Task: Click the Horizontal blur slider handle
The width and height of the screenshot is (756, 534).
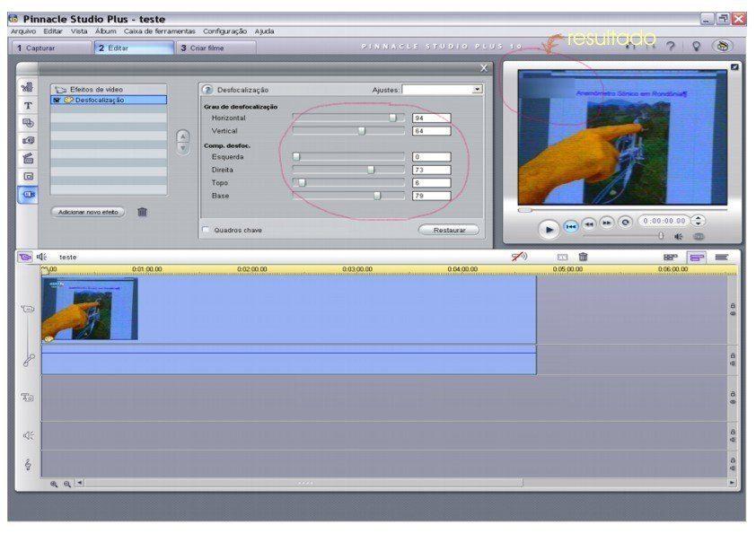Action: (392, 118)
